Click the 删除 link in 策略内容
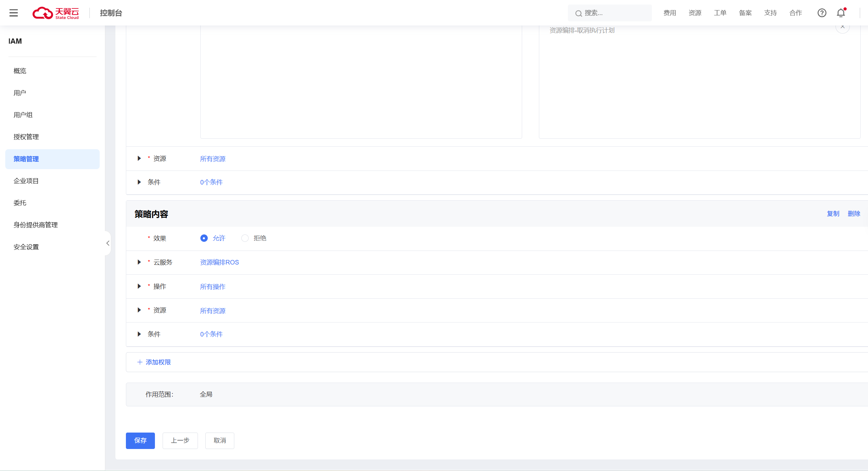 tap(854, 214)
